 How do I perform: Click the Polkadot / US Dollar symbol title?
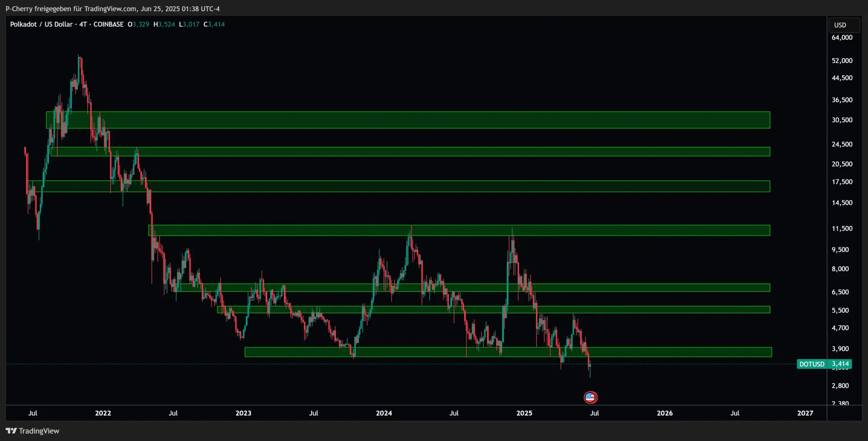coord(41,24)
